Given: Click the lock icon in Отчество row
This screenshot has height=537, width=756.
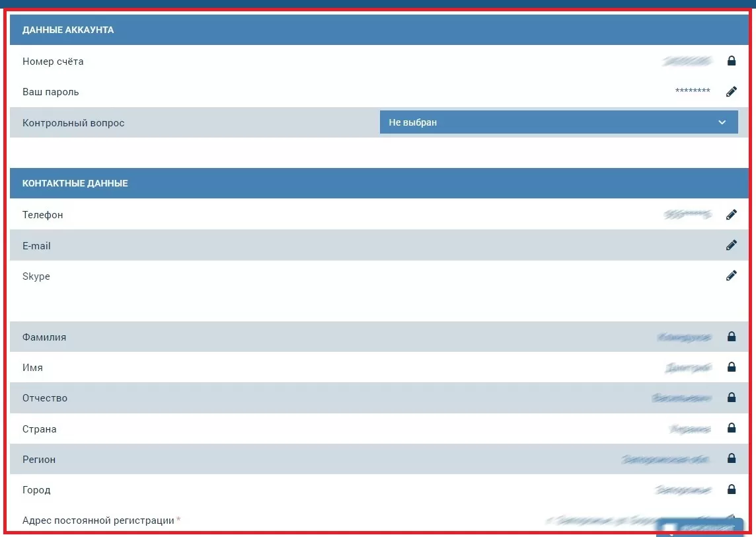Looking at the screenshot, I should (x=731, y=397).
